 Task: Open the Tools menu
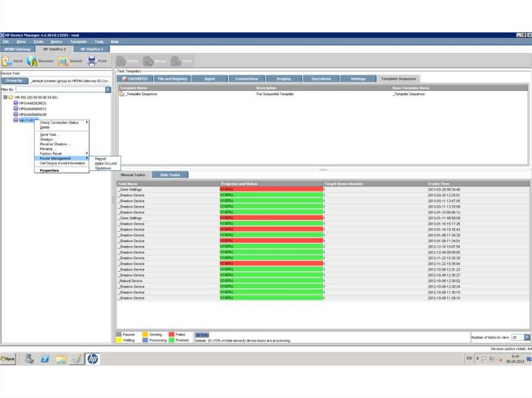38,42
